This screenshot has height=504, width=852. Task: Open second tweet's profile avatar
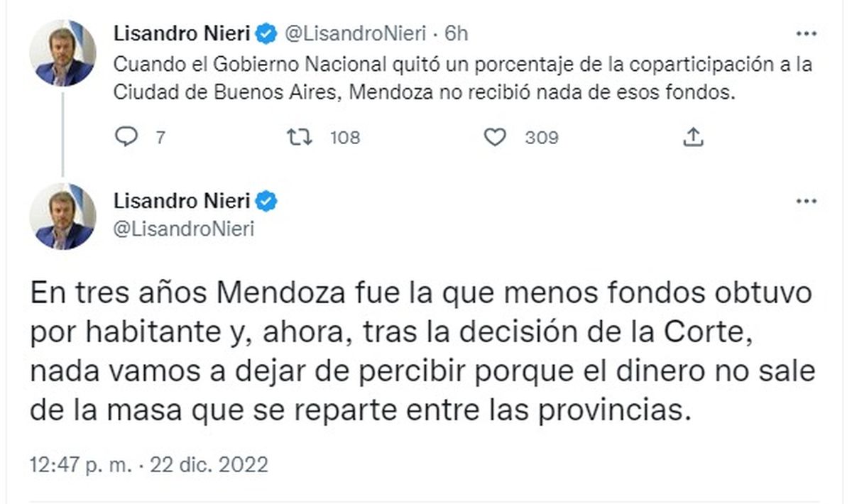(x=62, y=216)
